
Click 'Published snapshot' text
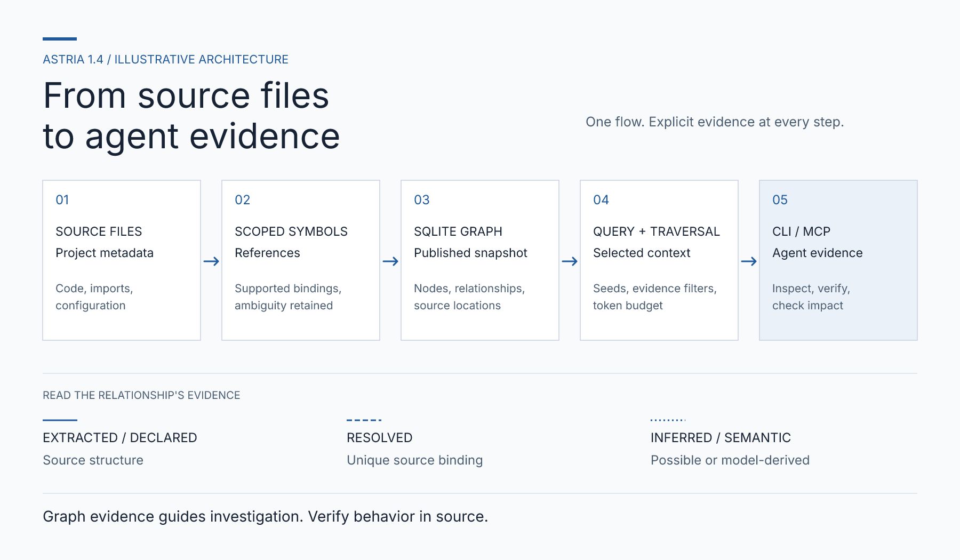click(x=470, y=253)
